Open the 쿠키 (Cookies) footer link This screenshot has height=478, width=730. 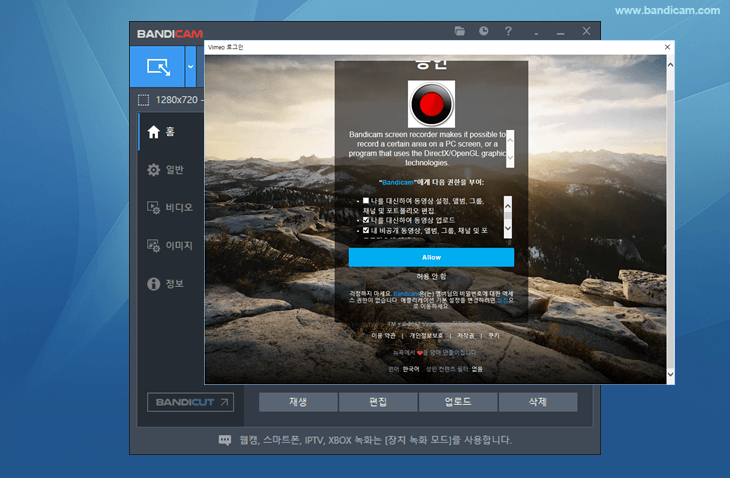click(493, 336)
